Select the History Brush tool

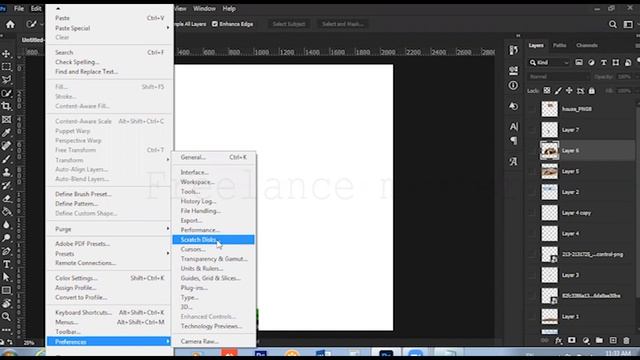pos(7,185)
